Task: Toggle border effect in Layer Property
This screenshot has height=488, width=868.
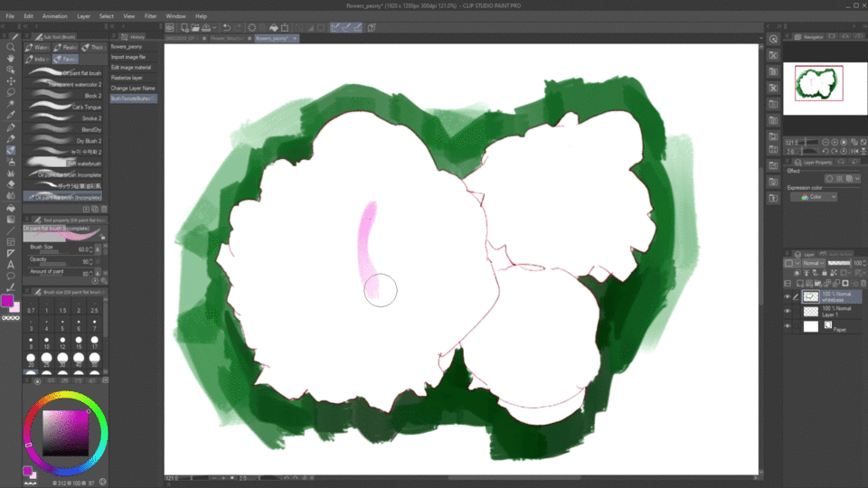Action: [x=829, y=179]
